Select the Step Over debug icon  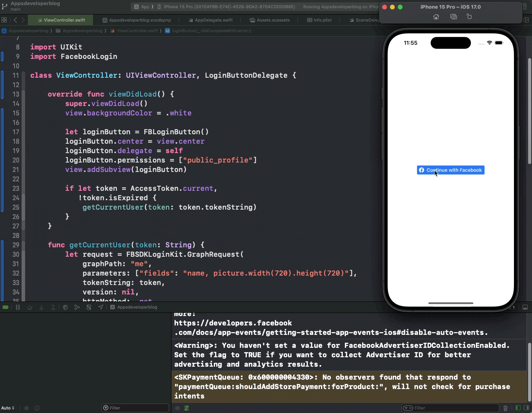pos(30,307)
